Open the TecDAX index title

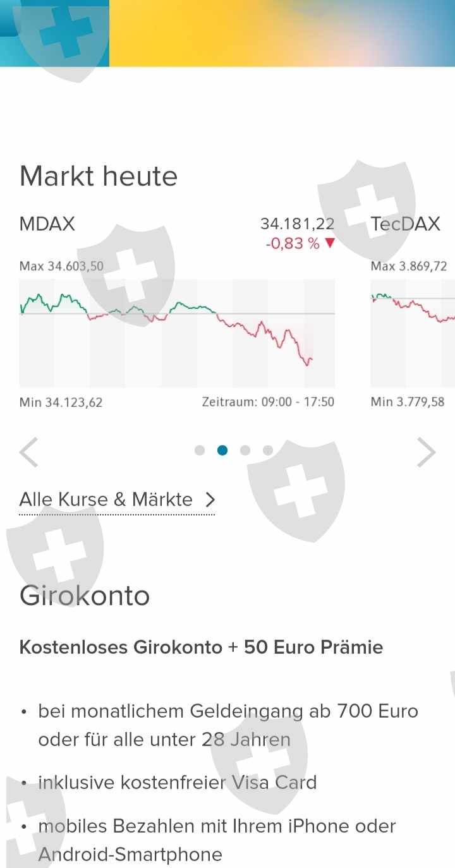coord(405,224)
